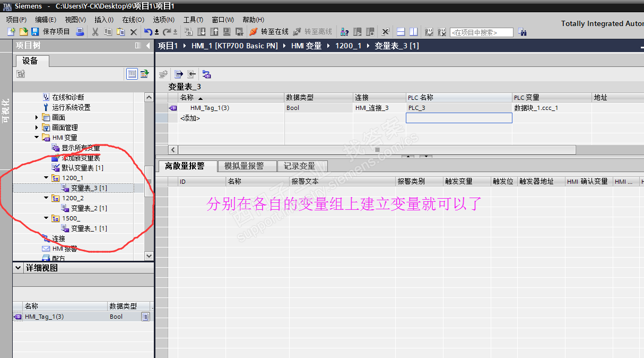Click the Cut scissors icon

[95, 32]
